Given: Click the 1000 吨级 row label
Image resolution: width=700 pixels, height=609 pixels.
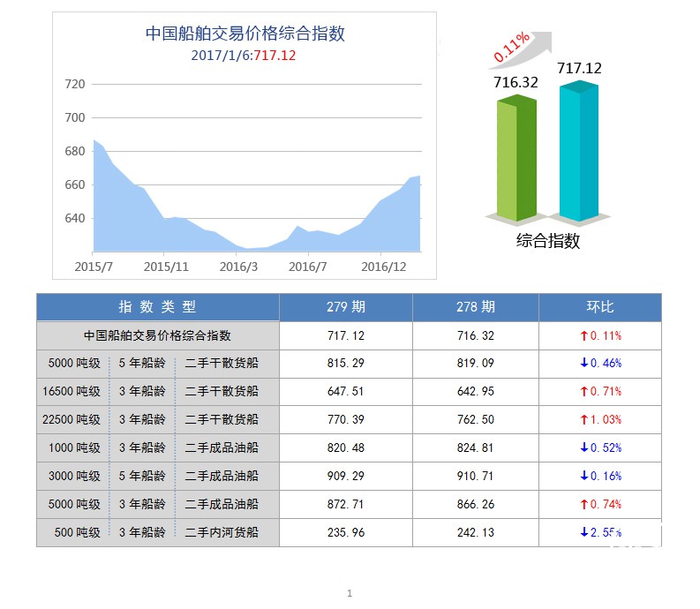Looking at the screenshot, I should coord(74,447).
